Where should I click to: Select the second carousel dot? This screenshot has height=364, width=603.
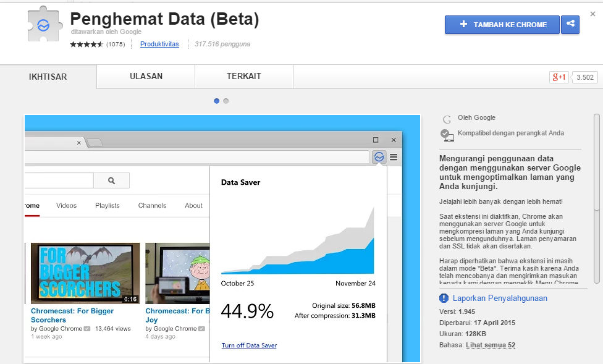pyautogui.click(x=226, y=100)
